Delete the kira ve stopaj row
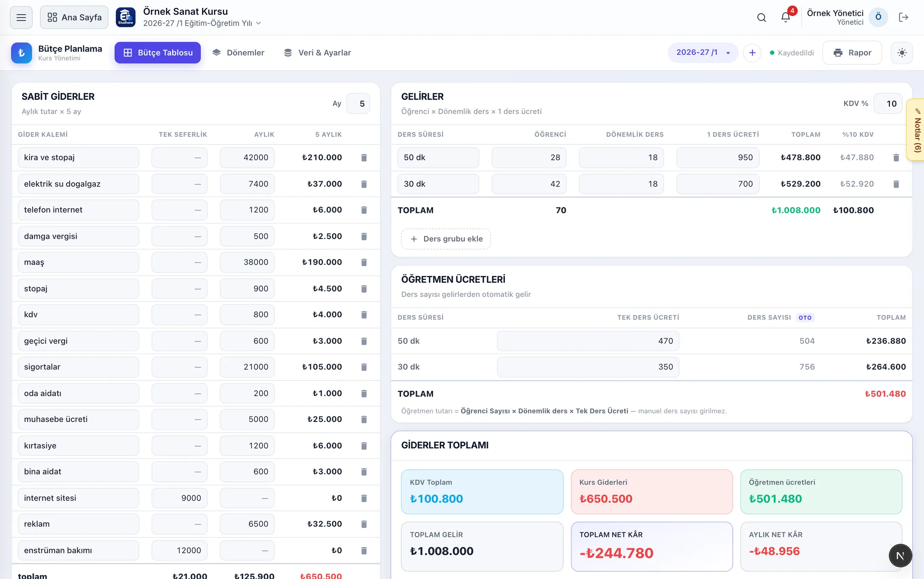 click(364, 157)
